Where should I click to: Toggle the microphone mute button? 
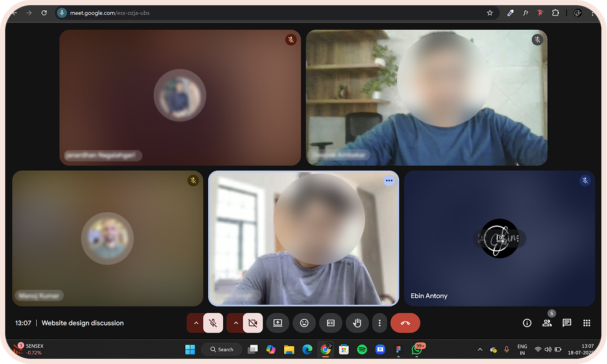click(213, 323)
